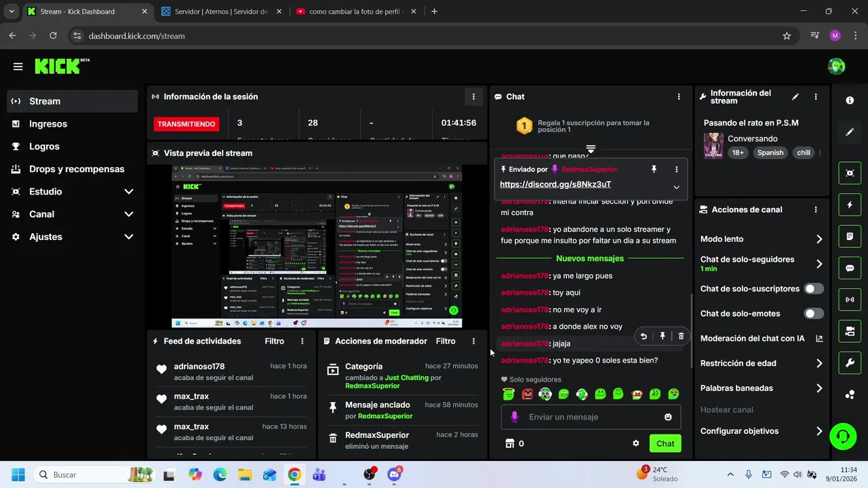Expand the Ajustes sidebar section
The height and width of the screenshot is (488, 868).
click(129, 237)
